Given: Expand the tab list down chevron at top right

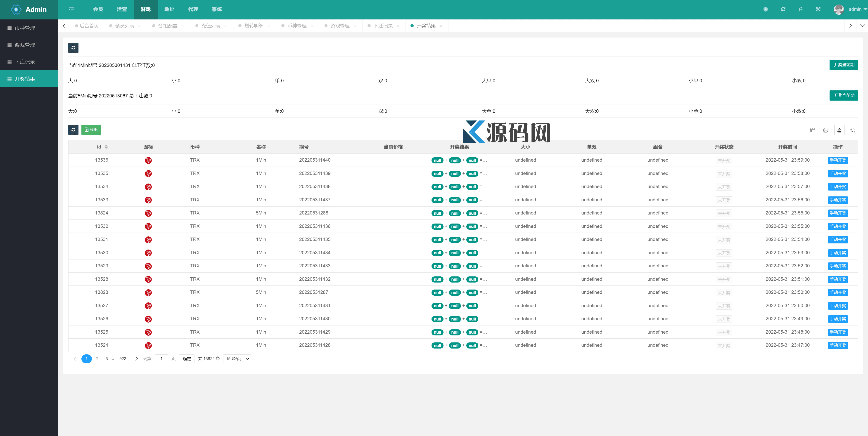Looking at the screenshot, I should point(862,26).
